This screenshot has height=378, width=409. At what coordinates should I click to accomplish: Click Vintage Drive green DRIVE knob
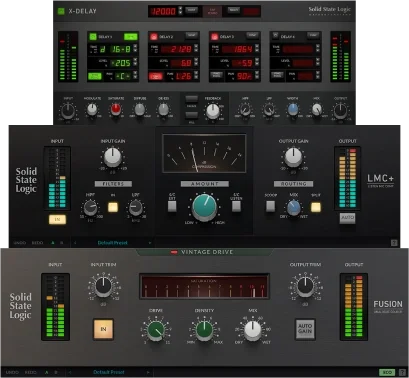(156, 330)
